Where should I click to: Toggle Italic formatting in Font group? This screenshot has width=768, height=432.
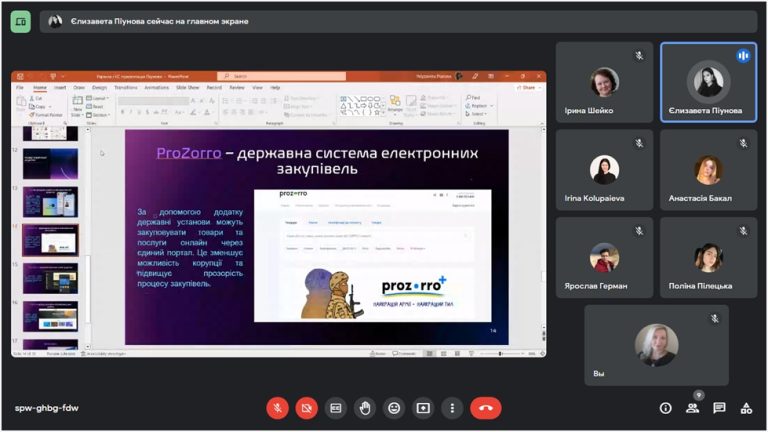pos(130,113)
